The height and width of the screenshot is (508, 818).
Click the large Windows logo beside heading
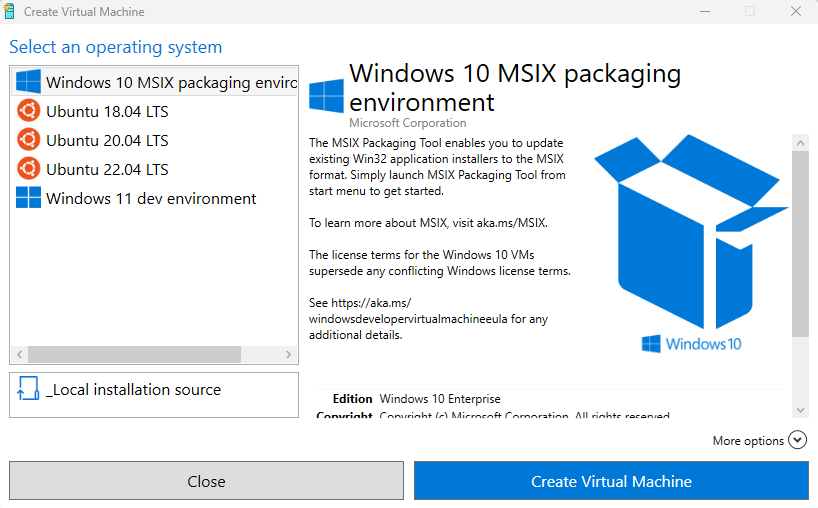pyautogui.click(x=327, y=97)
